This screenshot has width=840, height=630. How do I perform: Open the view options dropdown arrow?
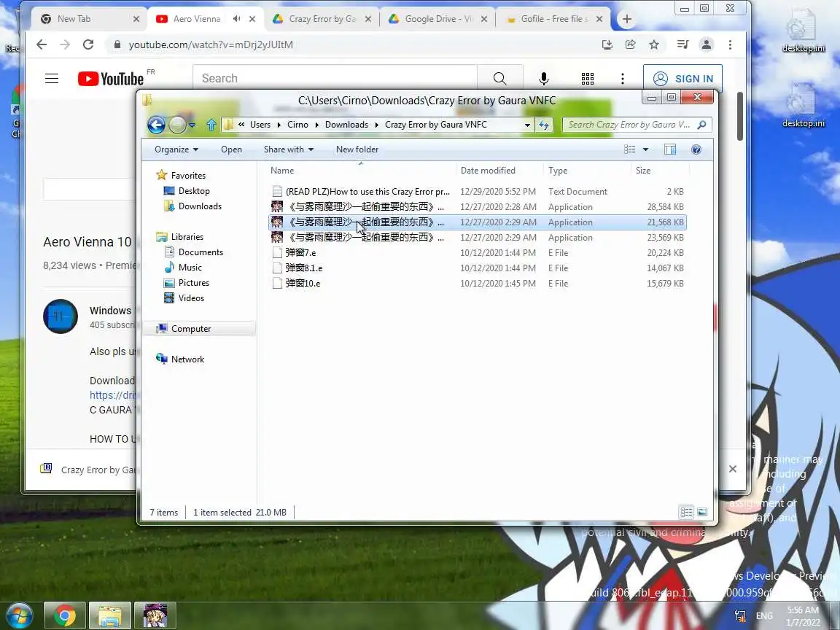645,149
